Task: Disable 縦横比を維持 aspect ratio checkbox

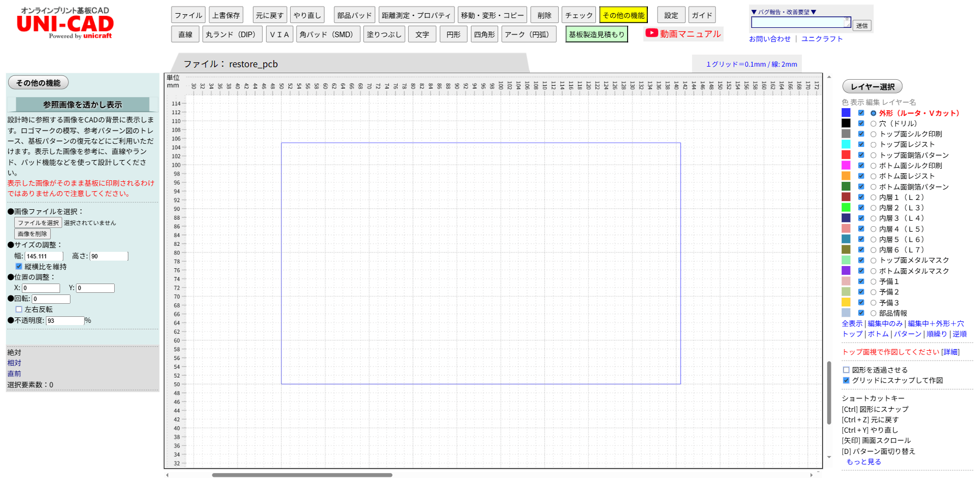Action: pos(19,267)
